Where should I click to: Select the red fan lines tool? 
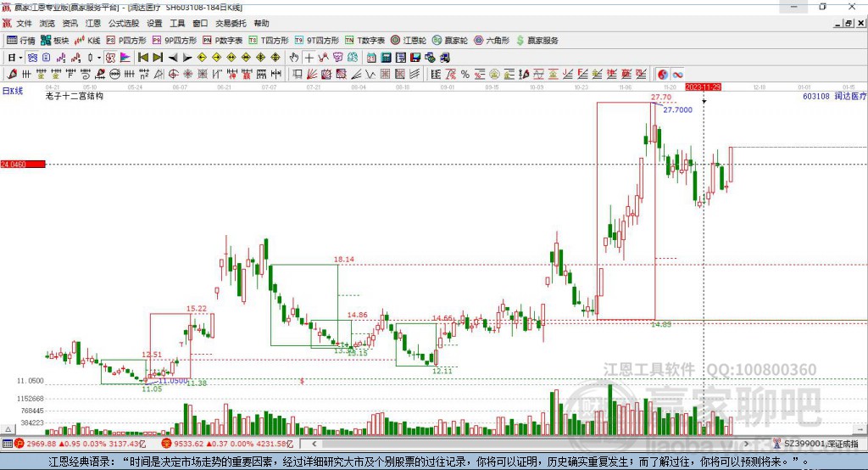312,74
